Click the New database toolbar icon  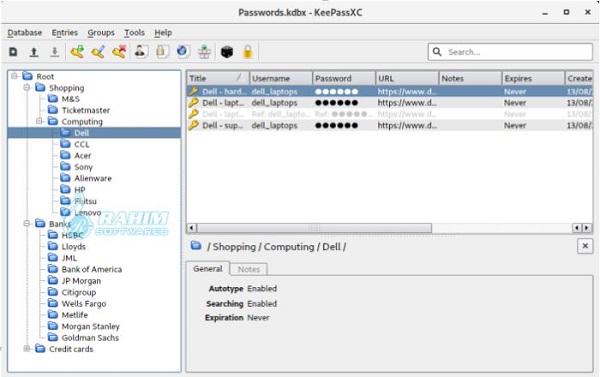[13, 52]
